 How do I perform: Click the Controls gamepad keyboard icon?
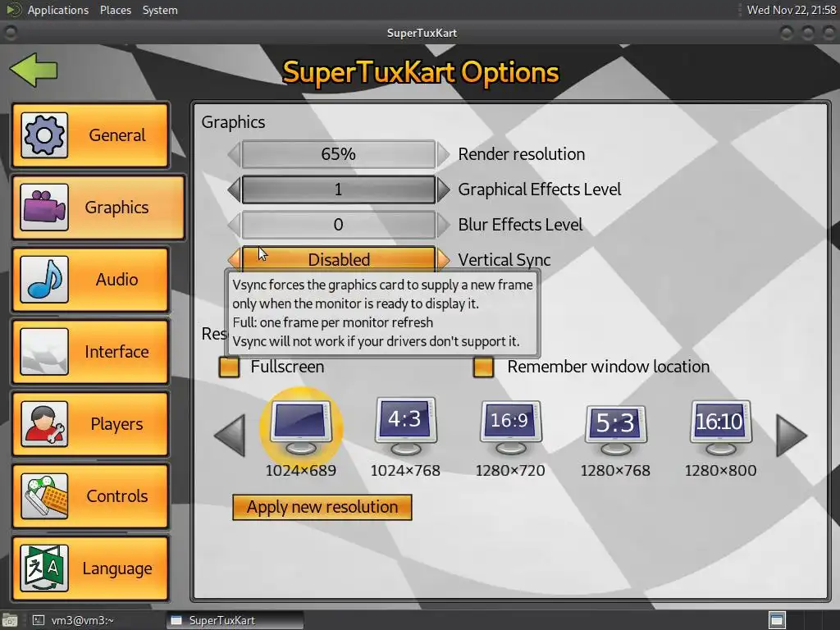tap(44, 496)
